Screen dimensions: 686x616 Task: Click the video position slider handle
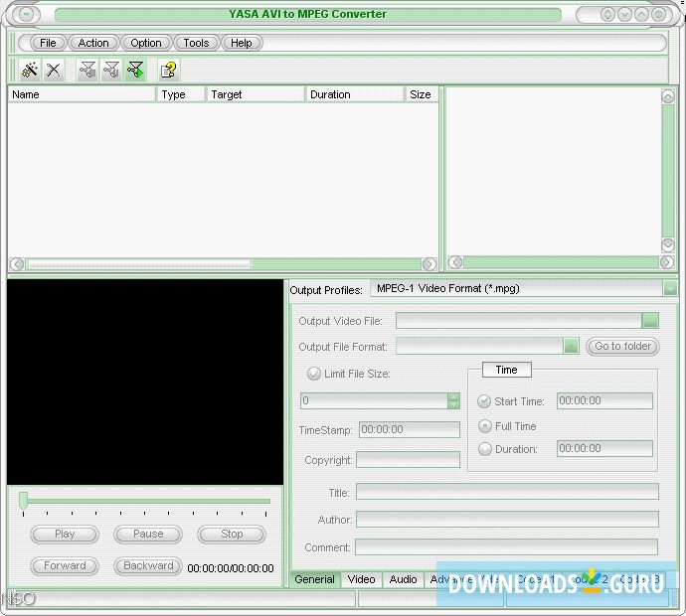click(x=23, y=500)
